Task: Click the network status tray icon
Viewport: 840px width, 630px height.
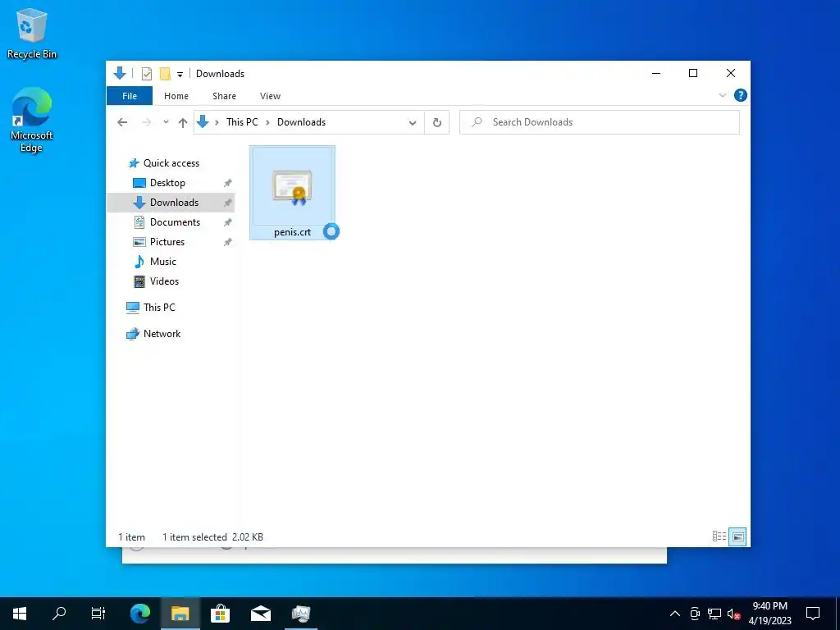Action: click(714, 614)
